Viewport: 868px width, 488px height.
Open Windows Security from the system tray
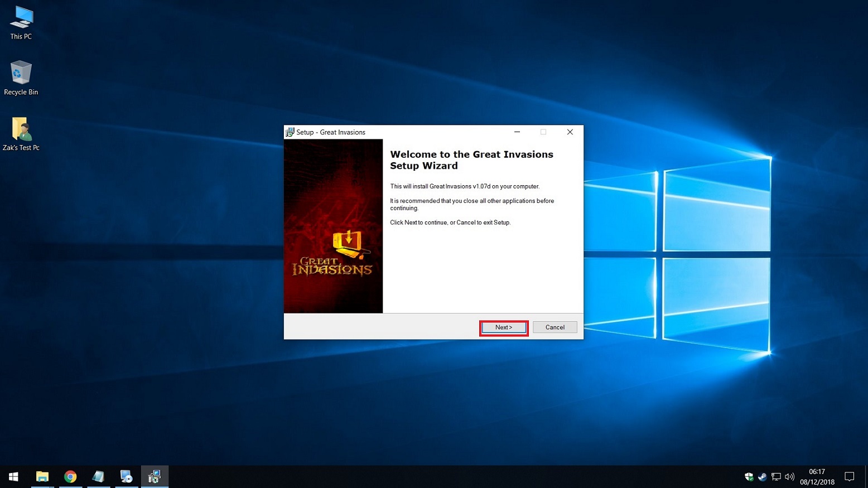pyautogui.click(x=749, y=477)
